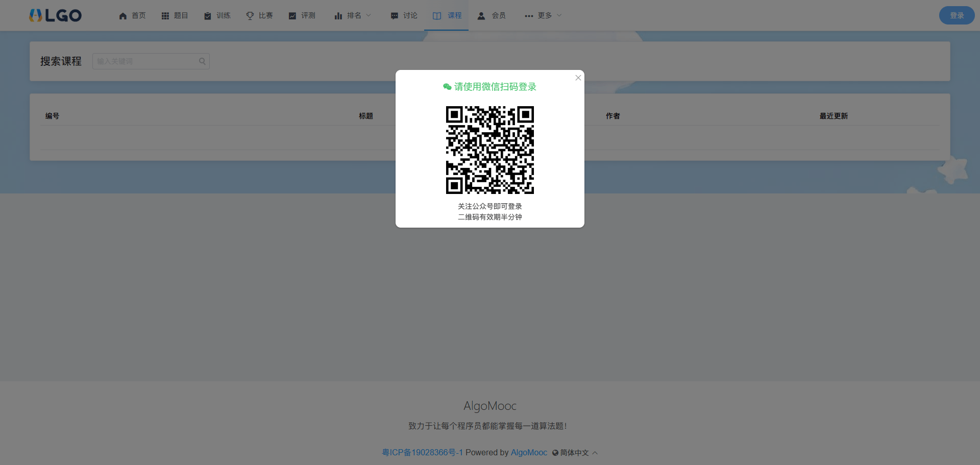Screen dimensions: 980x465
Task: Scan area: click the WeChat QR code image
Action: [x=489, y=150]
